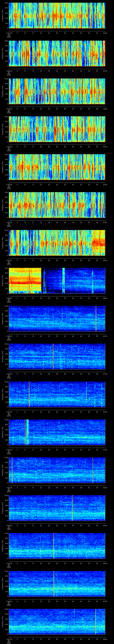Click the Frequency (Hz) axis label of 9:31:00 plot
114x644 pixels.
point(3,16)
